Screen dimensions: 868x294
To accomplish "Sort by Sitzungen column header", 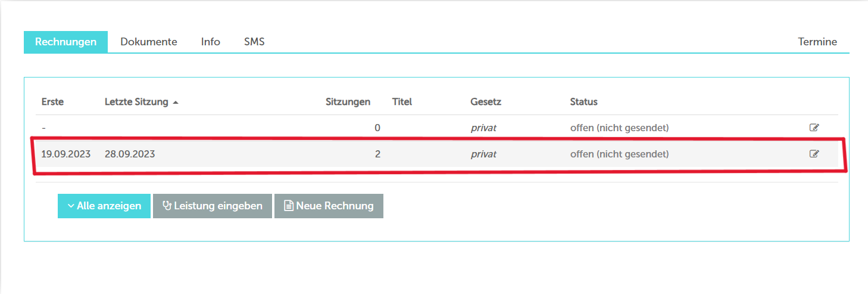I will pyautogui.click(x=348, y=102).
